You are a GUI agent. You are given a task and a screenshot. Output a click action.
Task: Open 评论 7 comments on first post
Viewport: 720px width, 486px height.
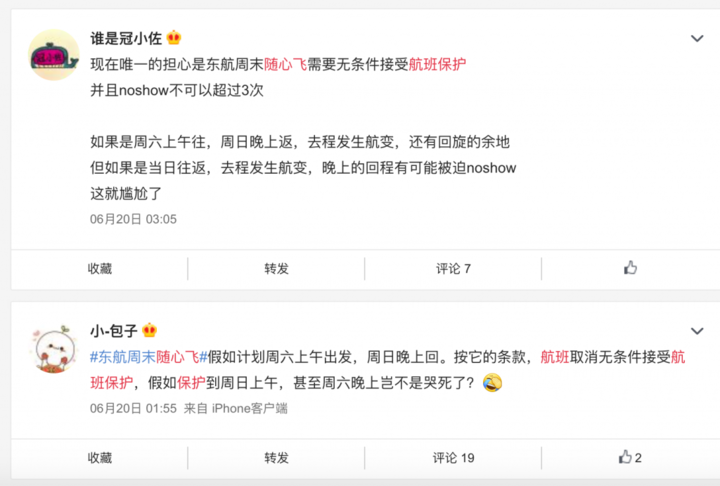(453, 268)
